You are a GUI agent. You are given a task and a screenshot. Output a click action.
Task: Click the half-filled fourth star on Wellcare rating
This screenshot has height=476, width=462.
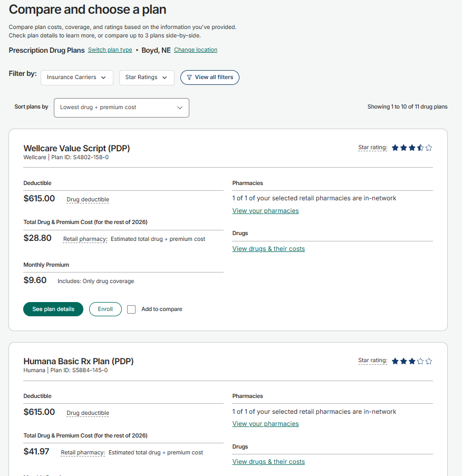pyautogui.click(x=420, y=148)
